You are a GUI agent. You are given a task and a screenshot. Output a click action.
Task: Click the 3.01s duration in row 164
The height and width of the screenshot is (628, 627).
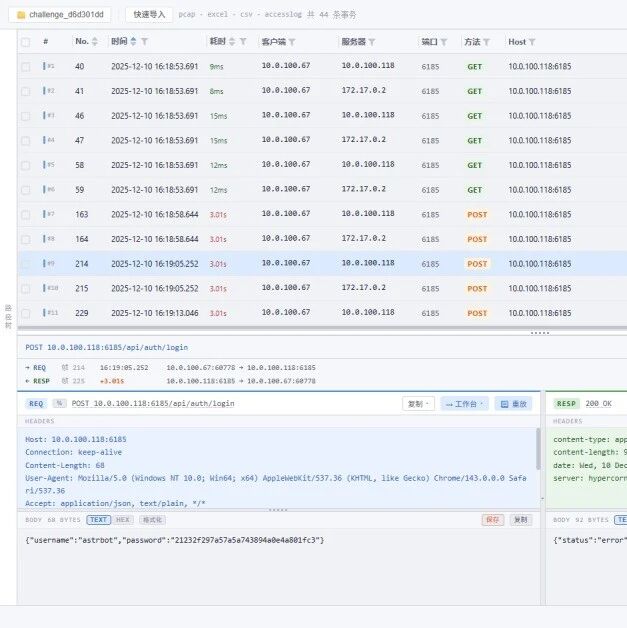coord(218,240)
